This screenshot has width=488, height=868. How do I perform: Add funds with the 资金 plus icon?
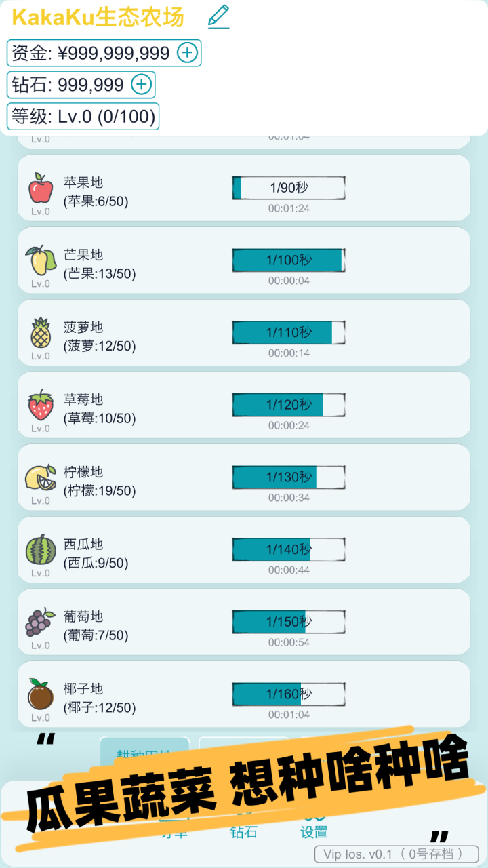pos(187,52)
